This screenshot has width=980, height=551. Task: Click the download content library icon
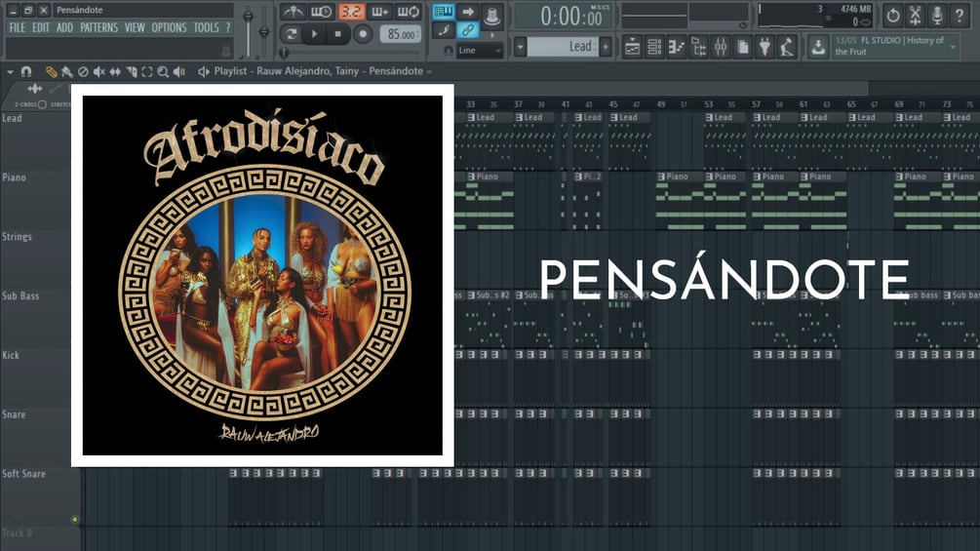(817, 47)
